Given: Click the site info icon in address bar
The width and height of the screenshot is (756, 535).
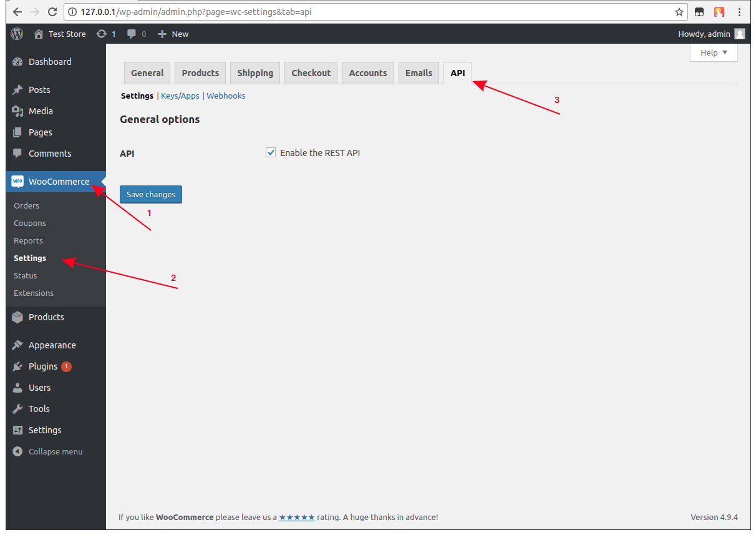Looking at the screenshot, I should [73, 12].
